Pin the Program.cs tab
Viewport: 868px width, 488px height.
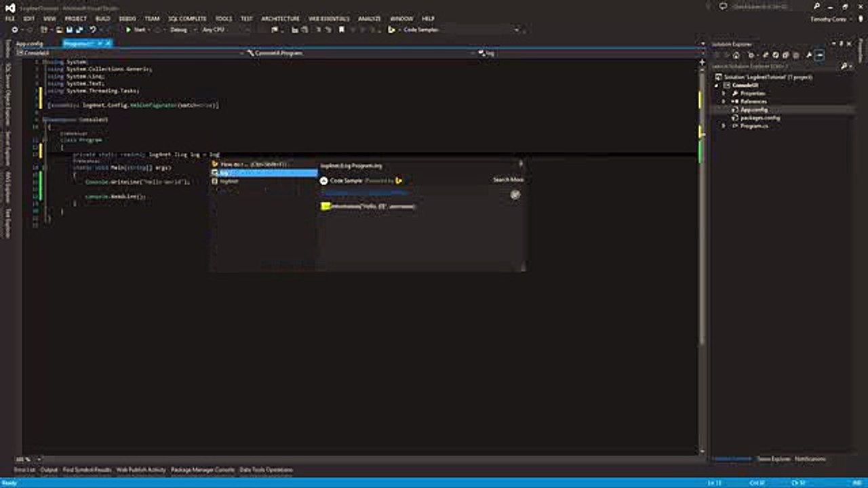click(x=100, y=43)
